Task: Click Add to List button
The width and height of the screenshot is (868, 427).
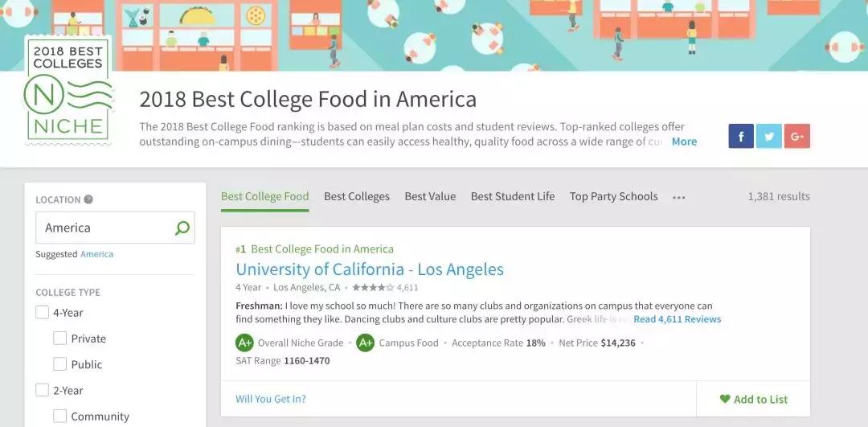Action: point(753,399)
